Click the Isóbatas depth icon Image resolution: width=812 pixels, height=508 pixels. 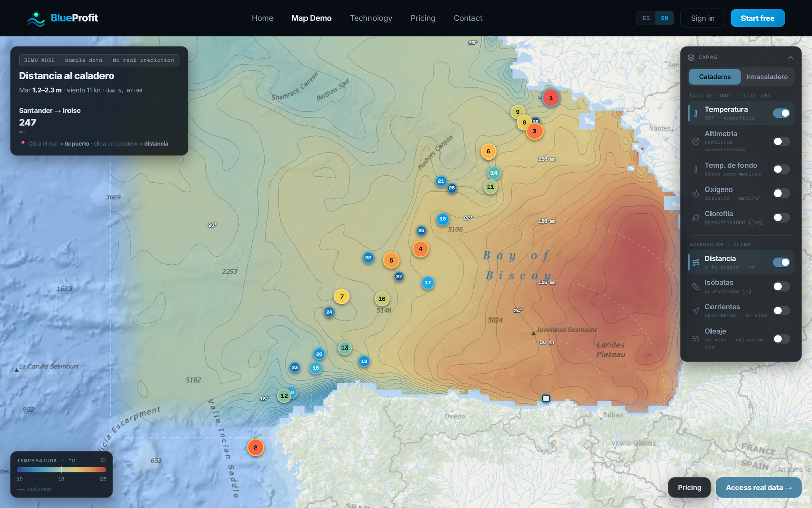pos(696,287)
